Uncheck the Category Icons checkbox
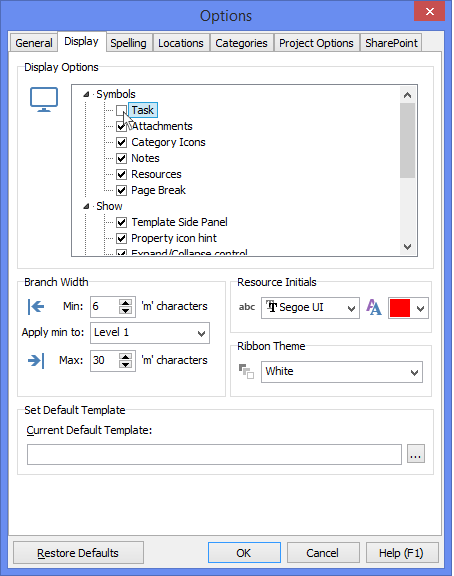The height and width of the screenshot is (576, 454). (122, 142)
